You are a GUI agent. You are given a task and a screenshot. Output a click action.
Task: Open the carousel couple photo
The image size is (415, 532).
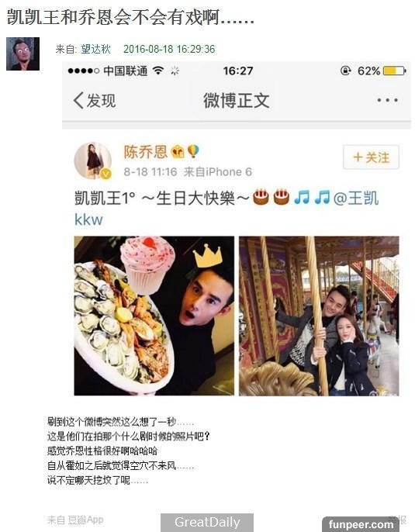[319, 316]
